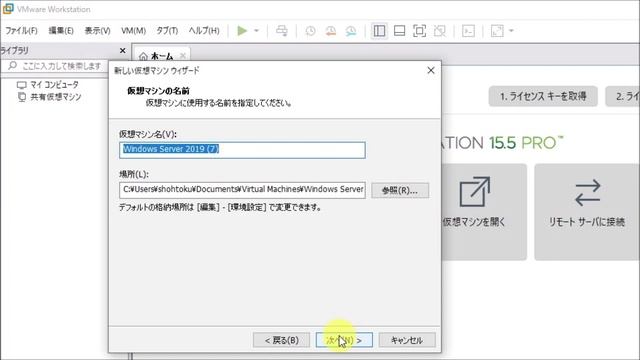Open the console view icon
This screenshot has height=360, width=640.
click(x=468, y=31)
